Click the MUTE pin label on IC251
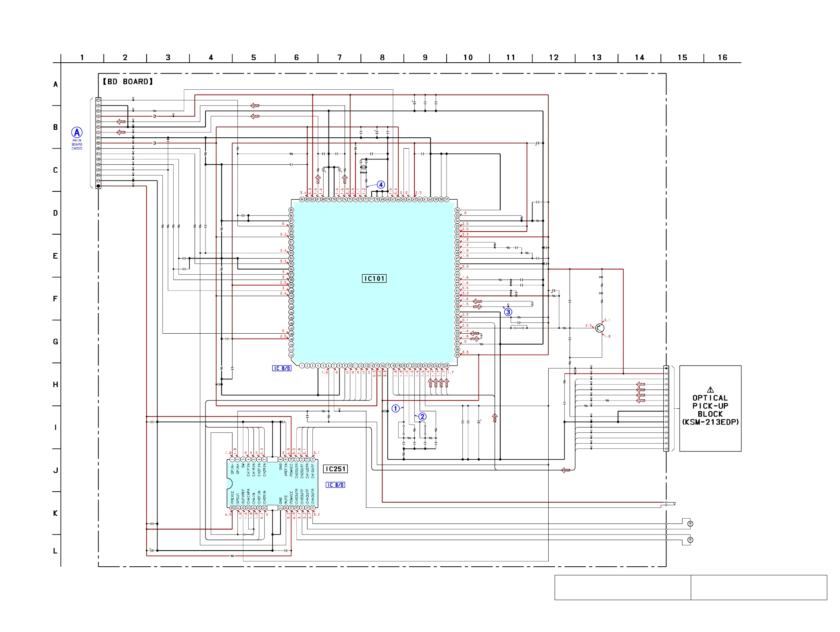 coord(286,500)
